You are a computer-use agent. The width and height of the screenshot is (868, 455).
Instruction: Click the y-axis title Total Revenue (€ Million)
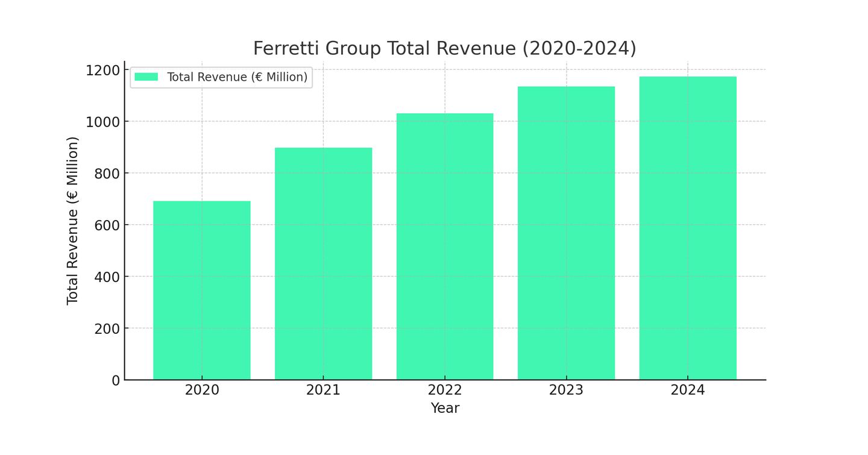point(73,221)
